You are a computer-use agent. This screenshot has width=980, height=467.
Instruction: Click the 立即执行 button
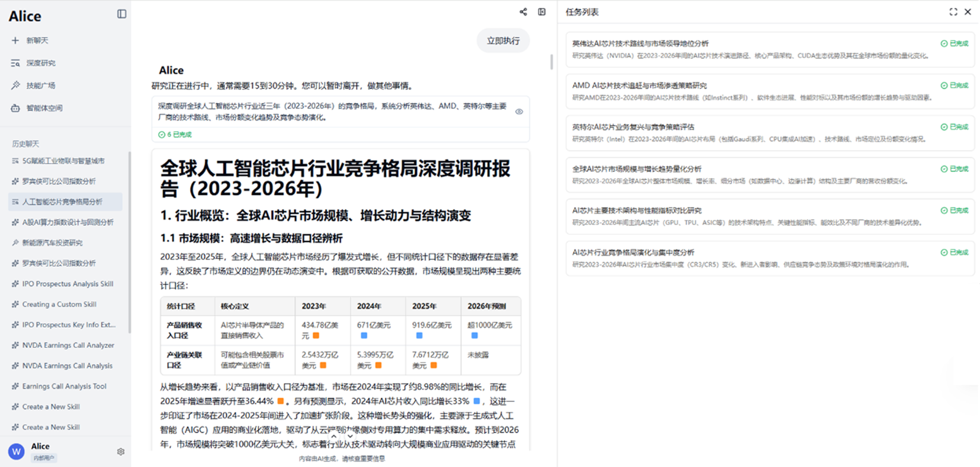503,41
